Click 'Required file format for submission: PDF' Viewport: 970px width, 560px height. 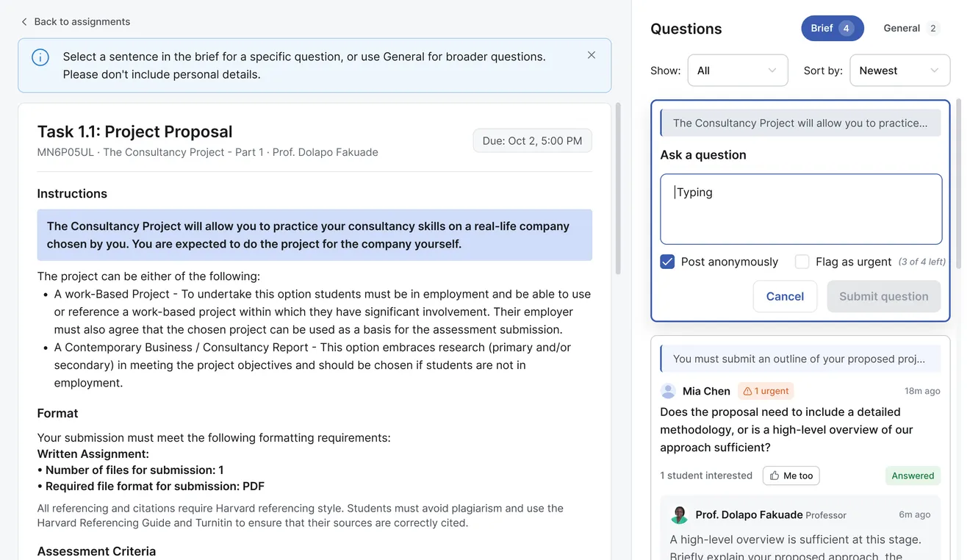tap(151, 486)
